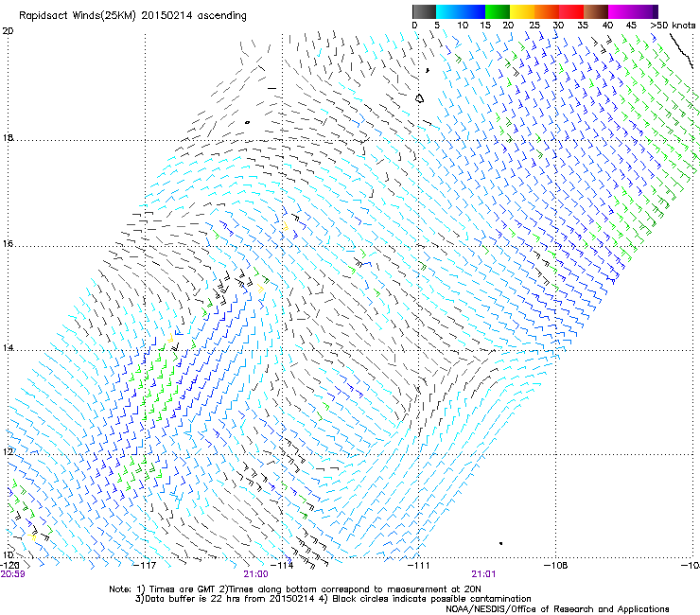Click the latitude '20' axis label at left edge
The height and width of the screenshot is (615, 700).
tap(8, 31)
